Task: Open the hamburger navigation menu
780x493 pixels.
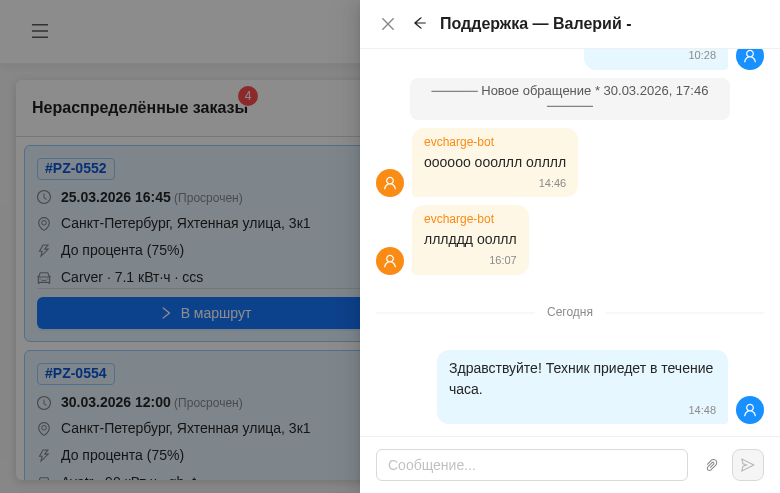Action: pyautogui.click(x=40, y=31)
